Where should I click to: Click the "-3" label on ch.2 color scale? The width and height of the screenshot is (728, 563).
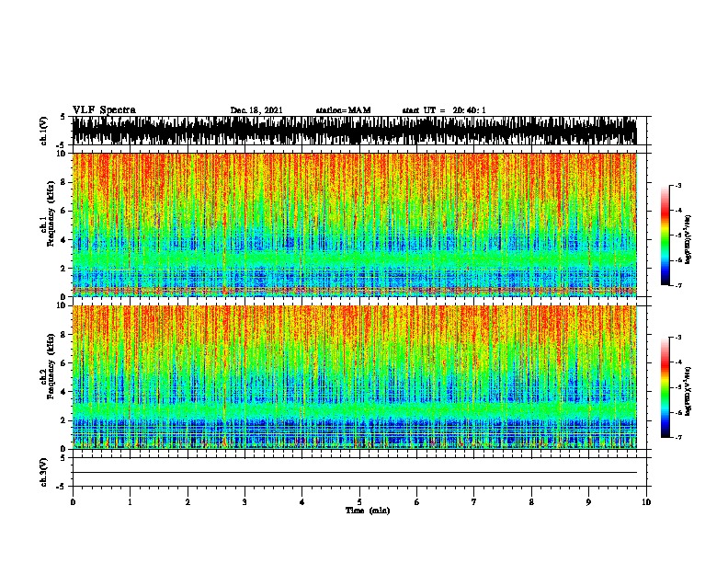coord(678,338)
